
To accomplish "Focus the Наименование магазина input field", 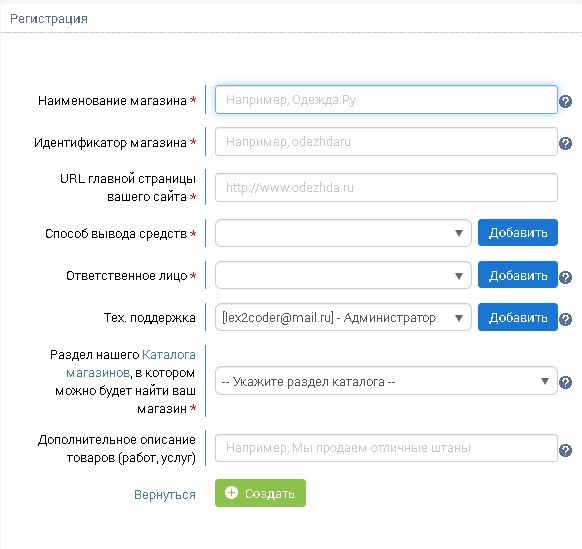I will 386,99.
